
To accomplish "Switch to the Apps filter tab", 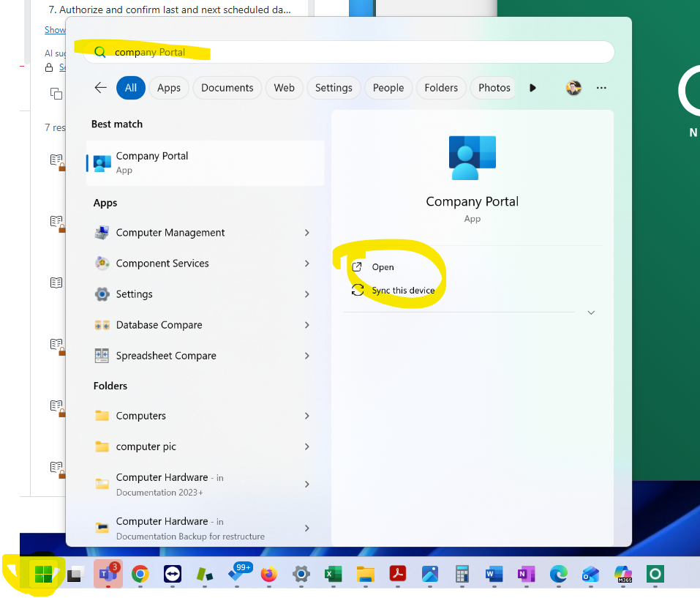I will point(169,88).
